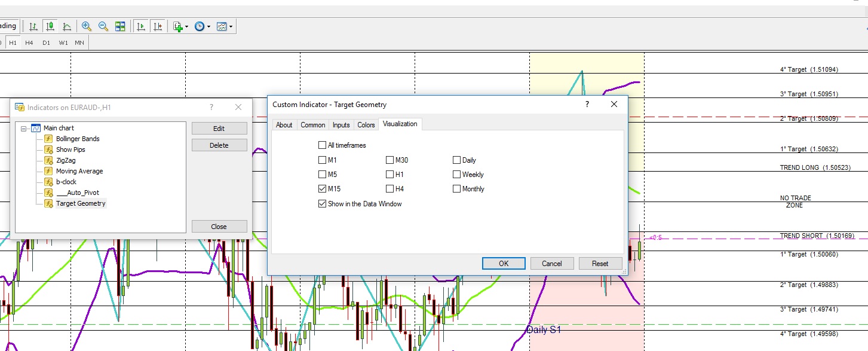The height and width of the screenshot is (351, 868).
Task: Enable the H1 checkbox in dialog
Action: [390, 175]
